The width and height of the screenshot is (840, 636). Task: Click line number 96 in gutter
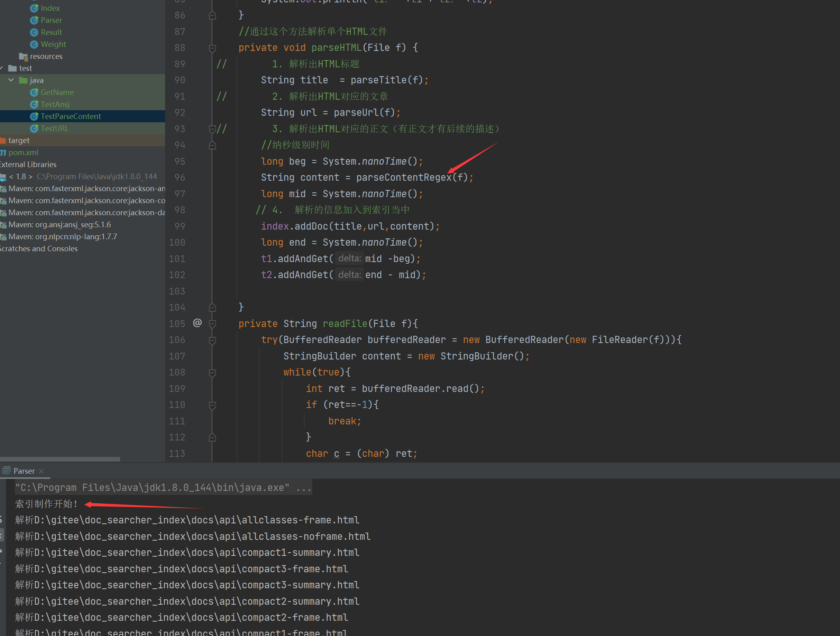[x=180, y=178]
